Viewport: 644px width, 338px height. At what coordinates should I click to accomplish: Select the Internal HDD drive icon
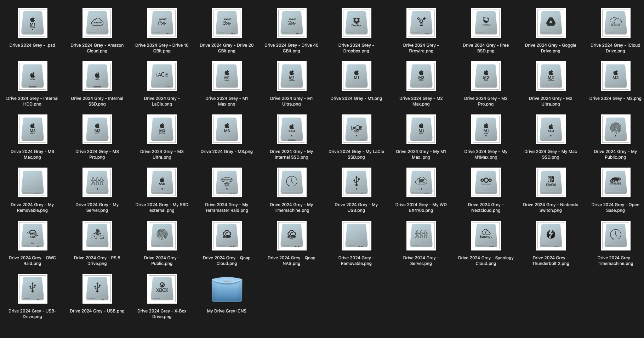coord(32,76)
